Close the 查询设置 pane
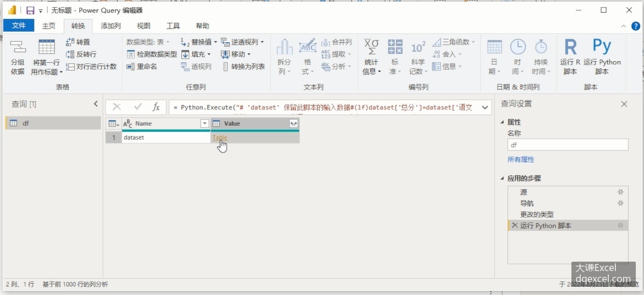This screenshot has height=295, width=644. tap(624, 104)
